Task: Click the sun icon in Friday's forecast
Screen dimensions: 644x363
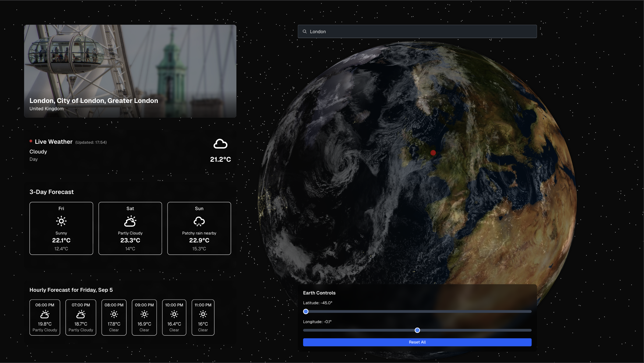Action: click(61, 221)
